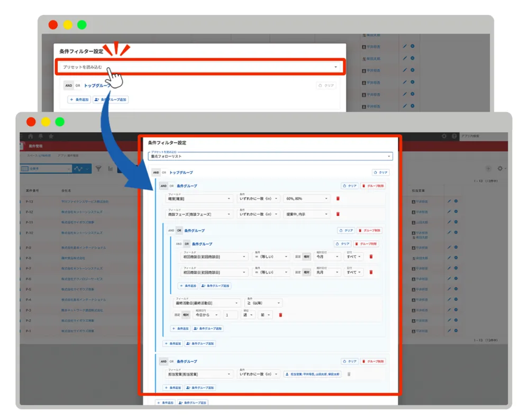Open the 担当営業 user selection chip
529x420 pixels.
pos(313,374)
